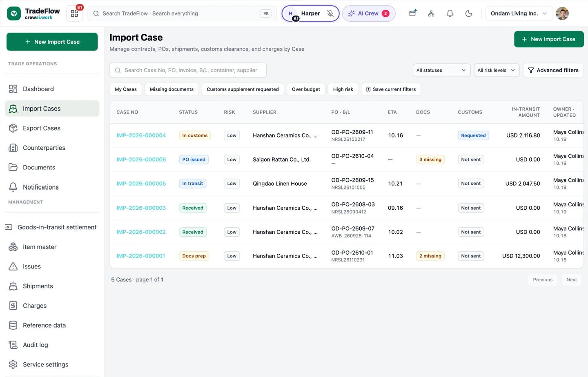Click the Reference data database icon

[x=13, y=325]
